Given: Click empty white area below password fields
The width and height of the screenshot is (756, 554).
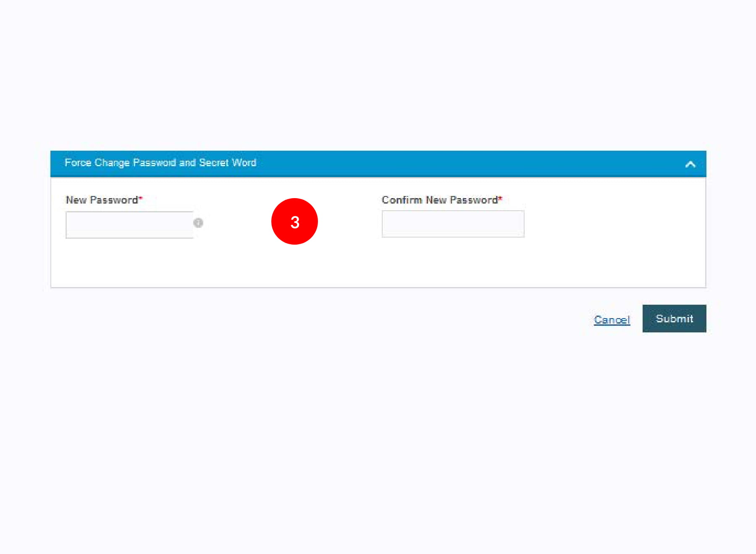Looking at the screenshot, I should tap(378, 264).
